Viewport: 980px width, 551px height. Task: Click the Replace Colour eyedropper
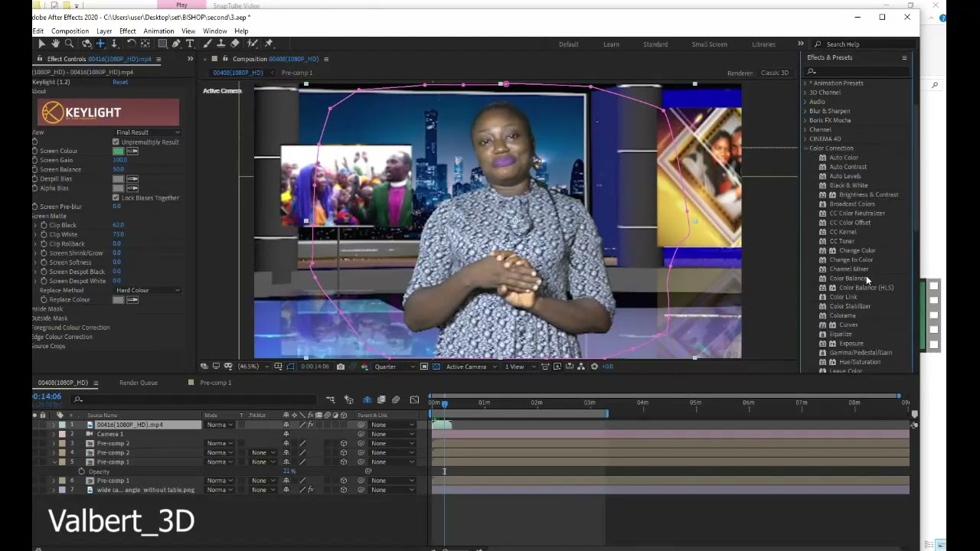pos(132,300)
